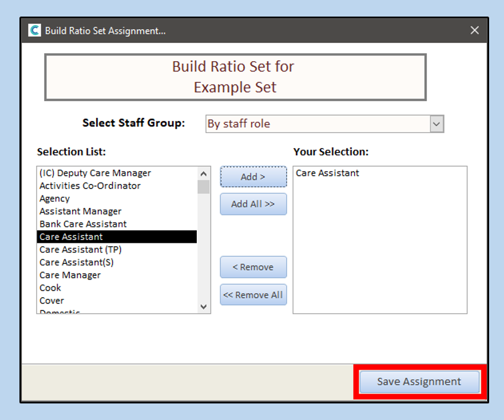The image size is (504, 420).
Task: Select Care Assistant in Your Selection box
Action: [327, 173]
